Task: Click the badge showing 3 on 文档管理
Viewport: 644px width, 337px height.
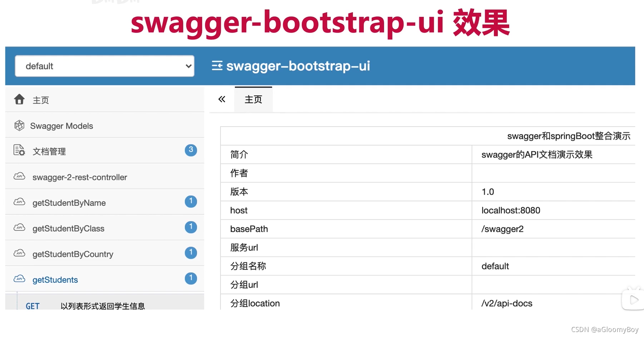Action: tap(191, 150)
